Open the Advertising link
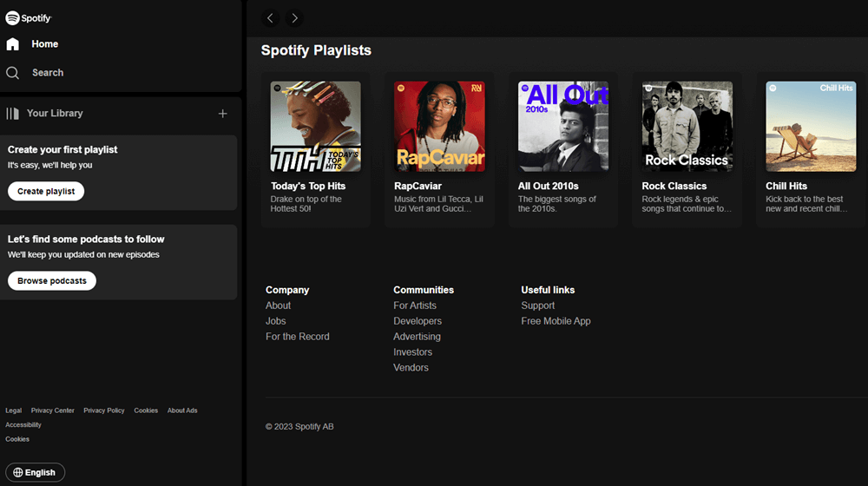The image size is (868, 486). tap(417, 337)
